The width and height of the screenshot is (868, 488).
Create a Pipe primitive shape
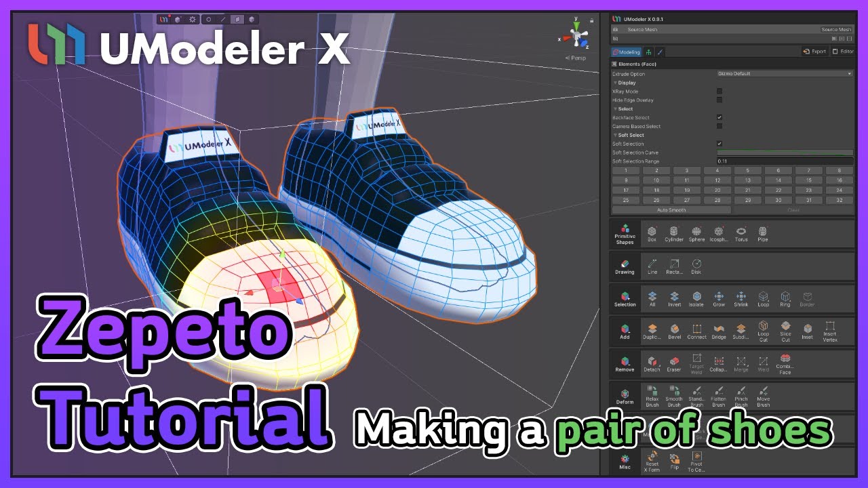tap(763, 234)
